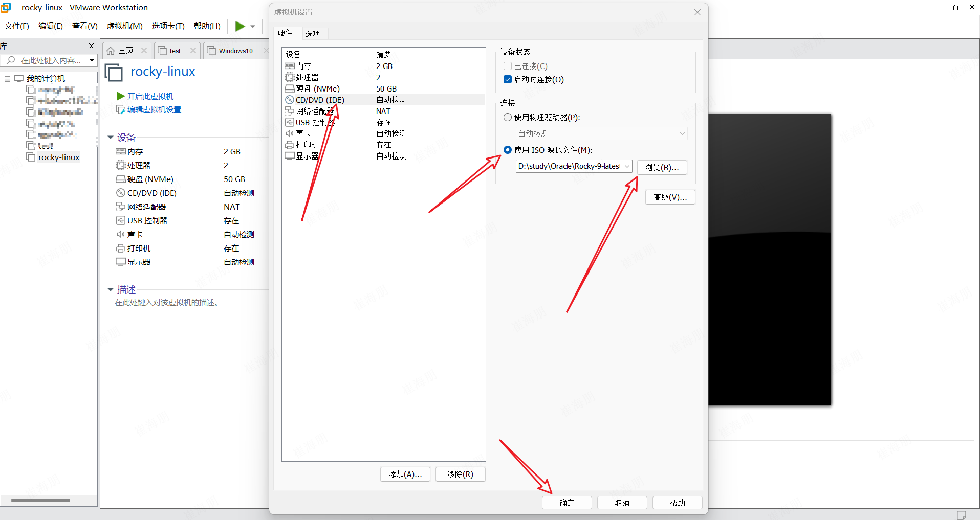Select the 网络适配器 row in dialog list
The image size is (980, 520).
(x=383, y=111)
